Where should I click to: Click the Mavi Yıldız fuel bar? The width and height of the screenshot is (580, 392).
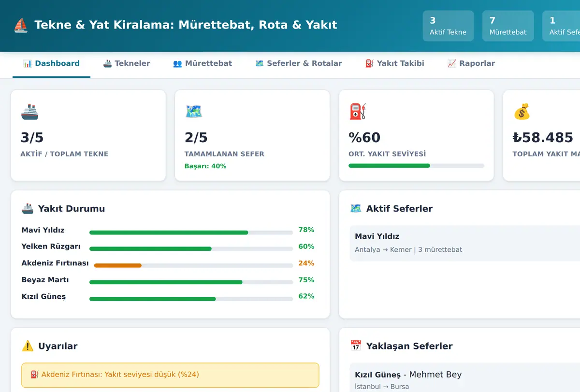tap(191, 232)
